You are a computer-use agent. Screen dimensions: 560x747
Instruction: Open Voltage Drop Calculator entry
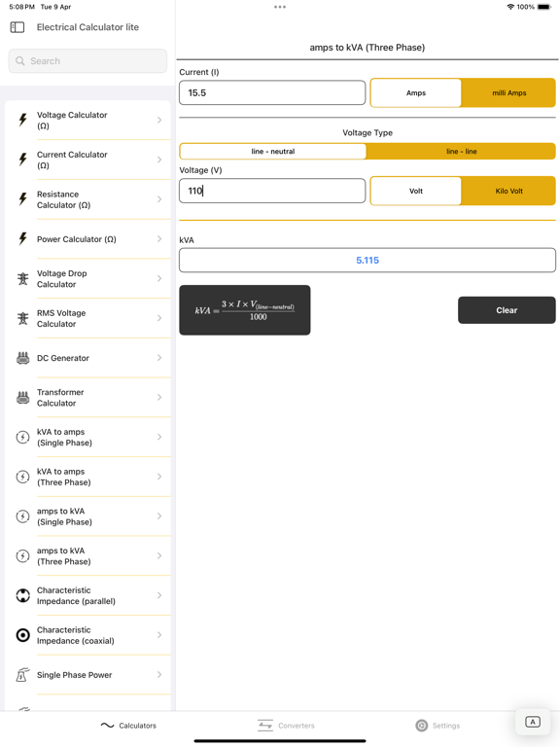pyautogui.click(x=87, y=279)
